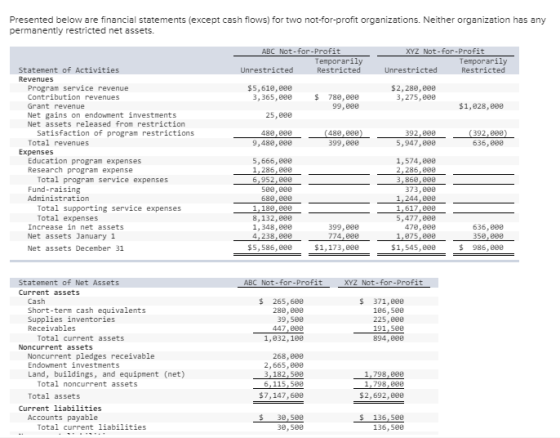Click 'Satisfaction of program restrictions' label
The height and width of the screenshot is (438, 560).
[x=115, y=133]
